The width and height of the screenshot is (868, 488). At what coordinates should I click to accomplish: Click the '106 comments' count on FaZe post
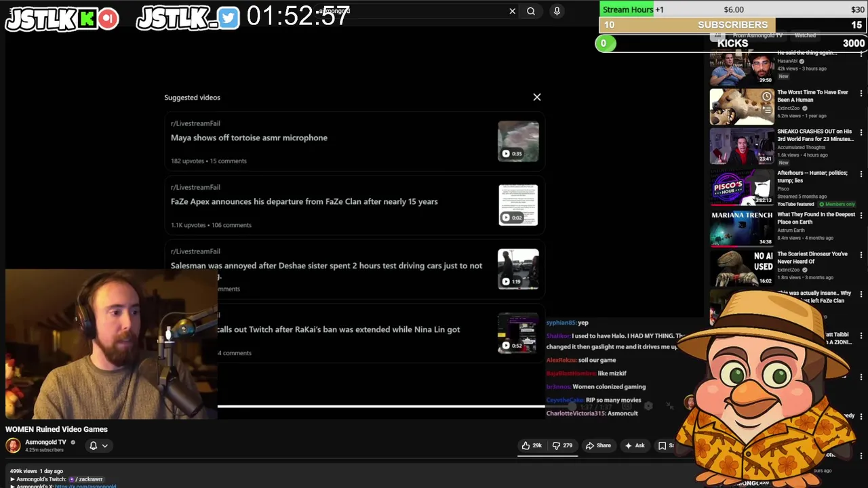pos(231,225)
